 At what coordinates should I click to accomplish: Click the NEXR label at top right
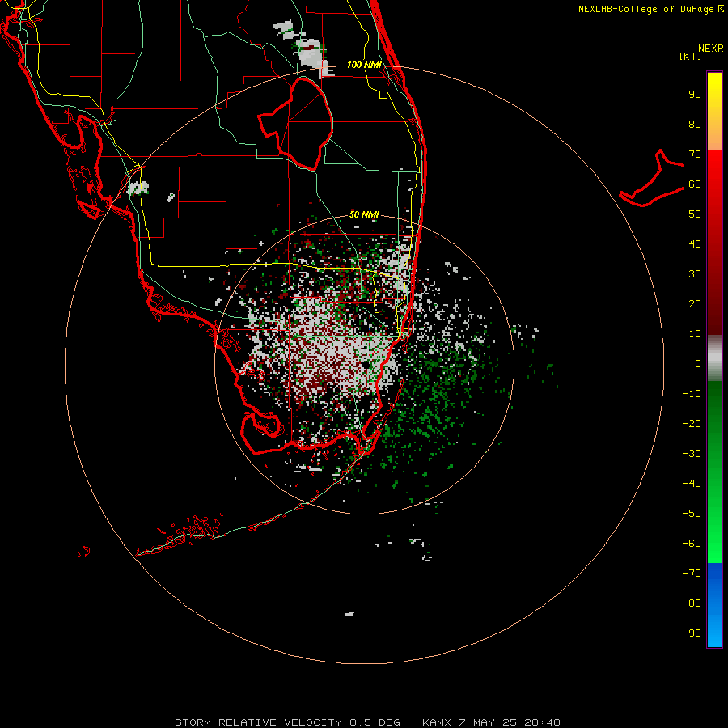711,49
